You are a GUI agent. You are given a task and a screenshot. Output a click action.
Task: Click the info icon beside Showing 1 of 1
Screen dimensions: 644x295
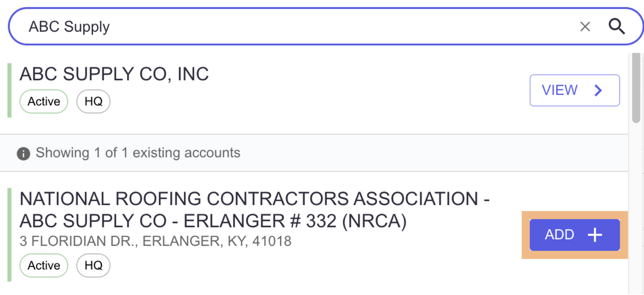[x=24, y=154]
